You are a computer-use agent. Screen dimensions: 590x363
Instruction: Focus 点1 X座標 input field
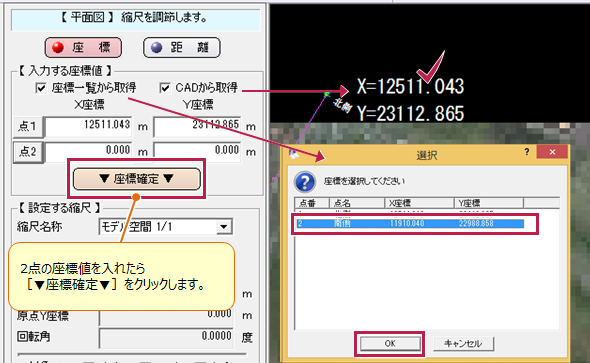click(x=88, y=126)
